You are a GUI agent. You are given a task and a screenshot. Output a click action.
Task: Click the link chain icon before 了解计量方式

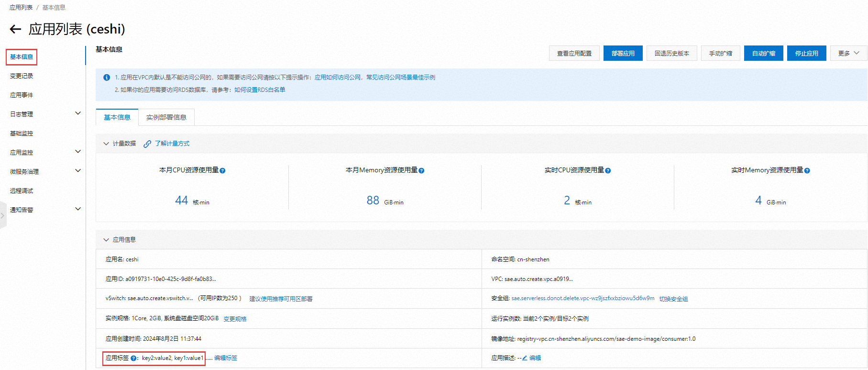pos(147,144)
